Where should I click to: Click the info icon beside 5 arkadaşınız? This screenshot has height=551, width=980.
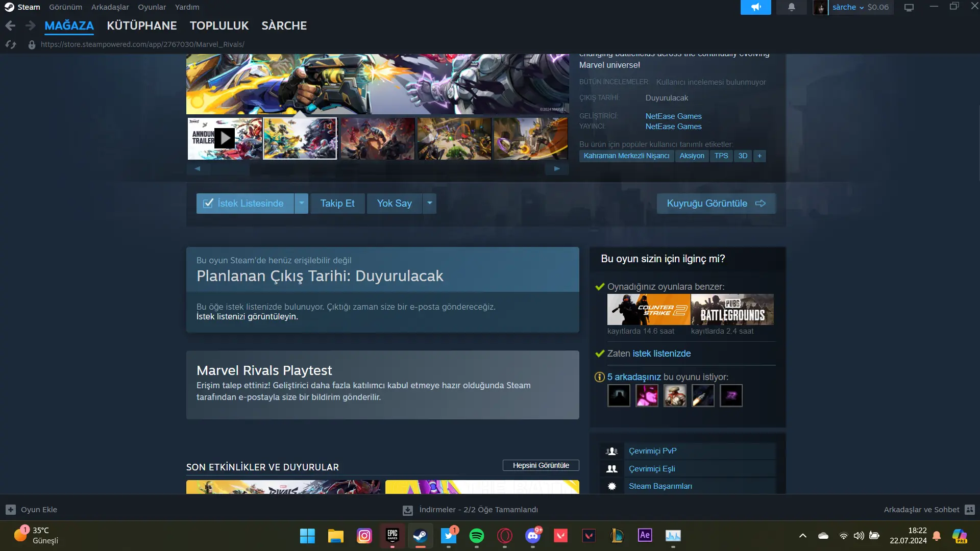[600, 377]
